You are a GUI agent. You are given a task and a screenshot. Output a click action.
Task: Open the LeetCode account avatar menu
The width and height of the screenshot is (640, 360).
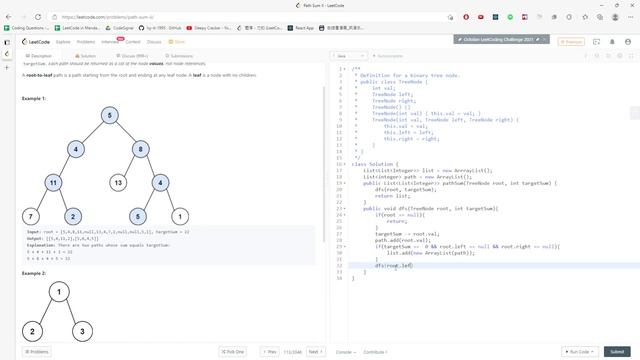click(628, 42)
